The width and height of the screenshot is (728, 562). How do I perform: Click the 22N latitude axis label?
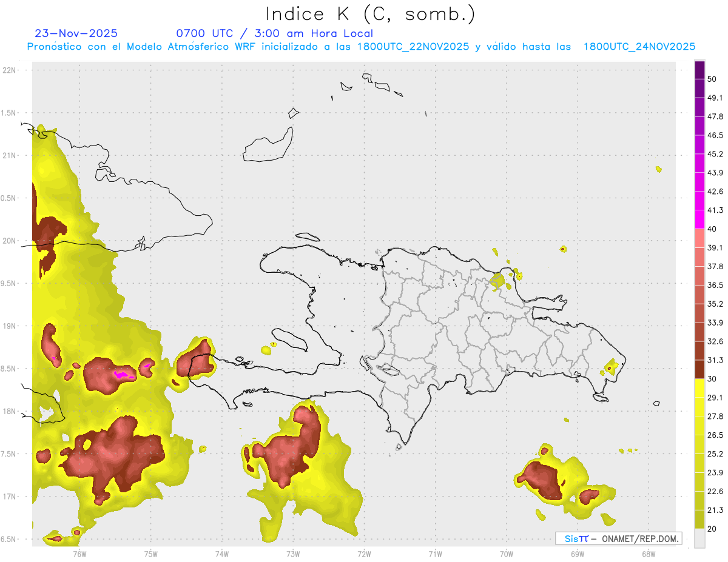[10, 70]
